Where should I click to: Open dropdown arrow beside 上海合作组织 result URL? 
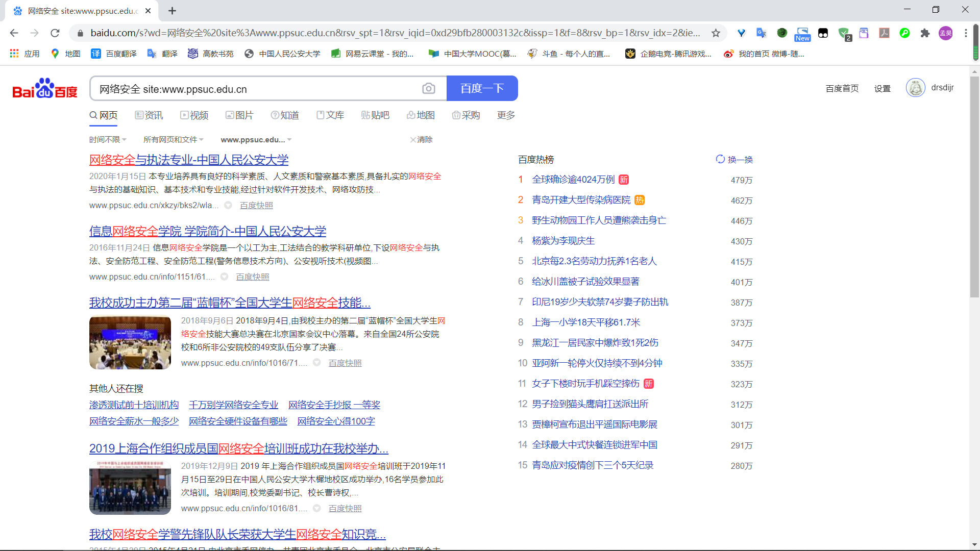[x=316, y=508]
